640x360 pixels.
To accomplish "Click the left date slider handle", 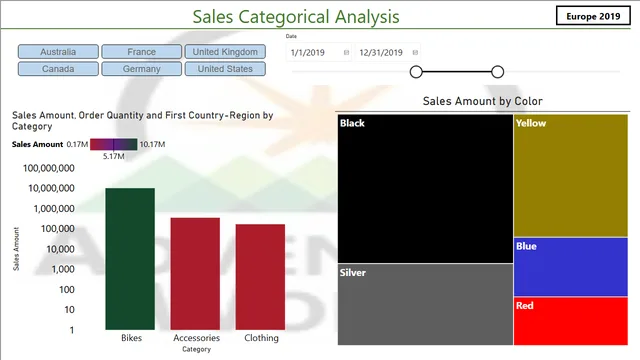I will click(x=416, y=72).
